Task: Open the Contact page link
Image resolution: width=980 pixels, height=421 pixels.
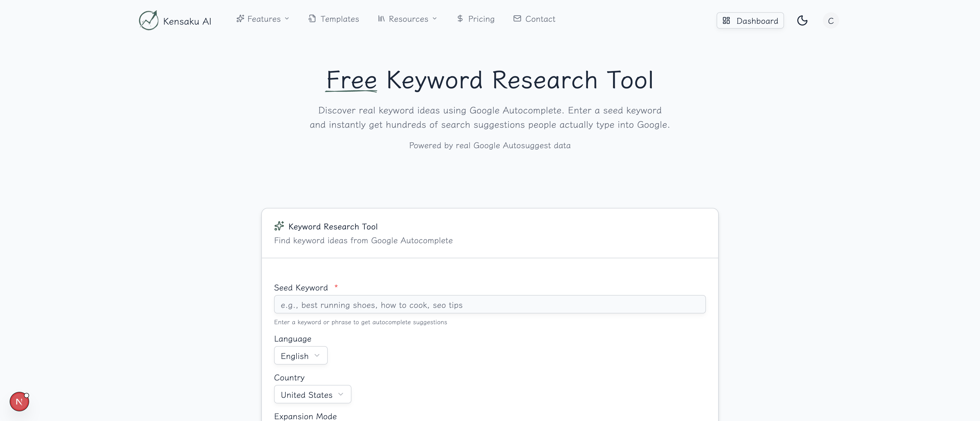Action: pyautogui.click(x=540, y=19)
